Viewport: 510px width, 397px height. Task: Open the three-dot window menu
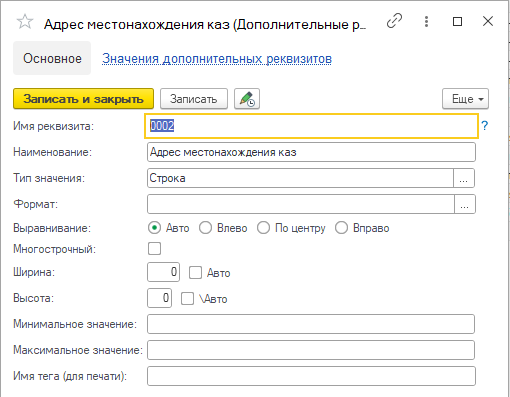[x=426, y=21]
